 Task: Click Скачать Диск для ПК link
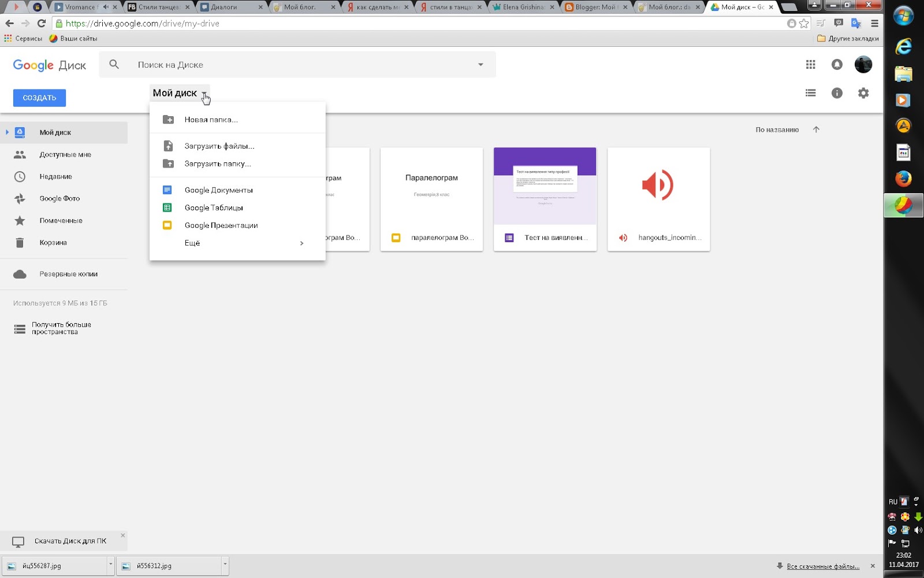point(70,542)
